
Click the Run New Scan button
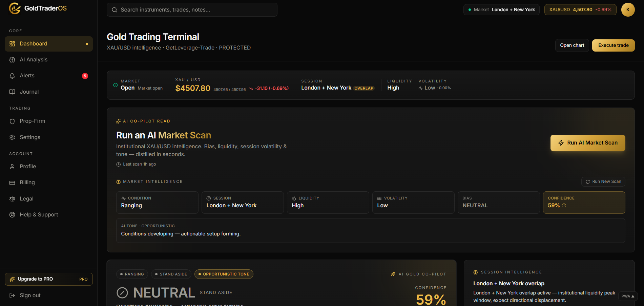(x=603, y=182)
